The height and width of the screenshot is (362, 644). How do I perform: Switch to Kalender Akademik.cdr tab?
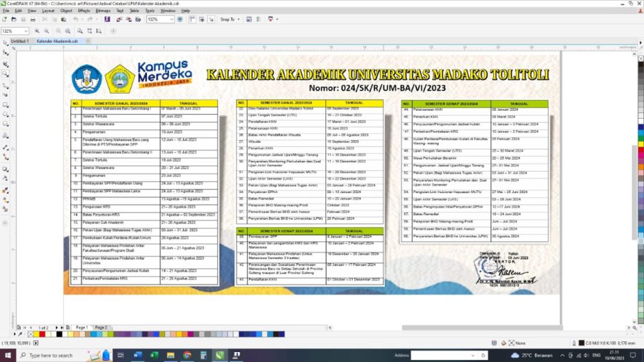(57, 41)
